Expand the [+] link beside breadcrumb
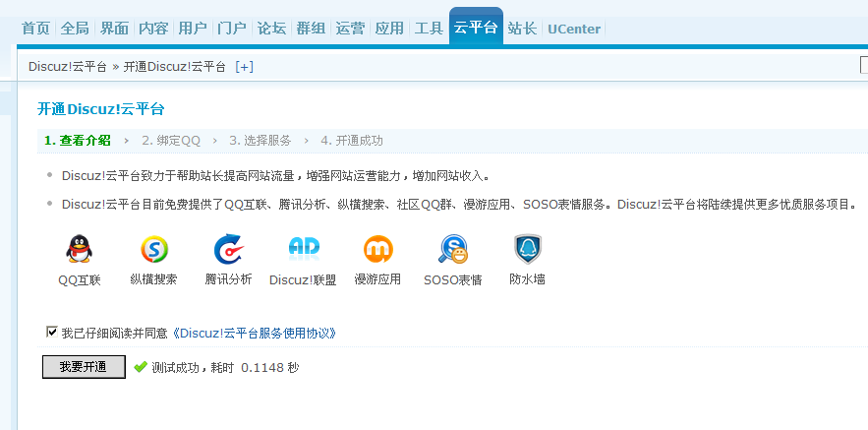 244,67
